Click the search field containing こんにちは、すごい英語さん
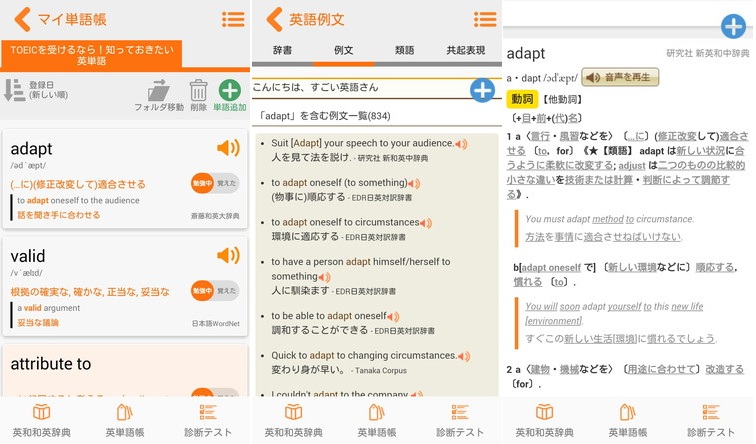The width and height of the screenshot is (756, 444). click(x=360, y=89)
